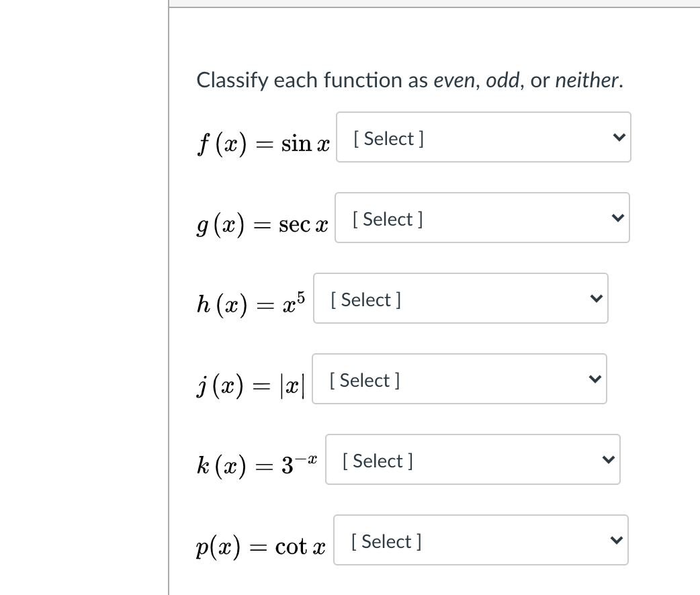Select the [Select] placeholder text for sin x

pos(388,138)
